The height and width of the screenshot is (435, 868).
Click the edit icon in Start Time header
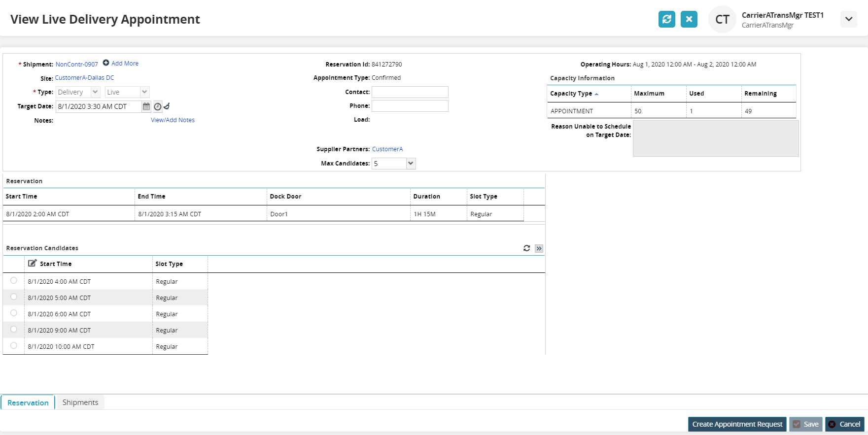click(32, 264)
